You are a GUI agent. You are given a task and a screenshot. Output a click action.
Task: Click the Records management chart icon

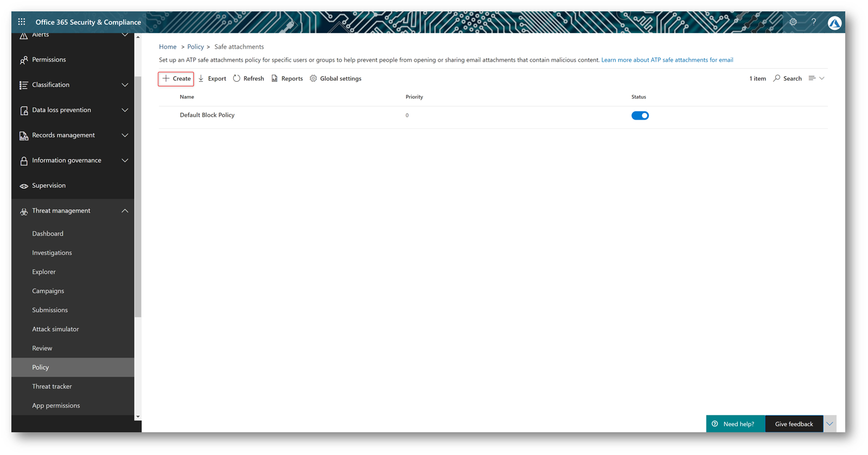coord(24,135)
